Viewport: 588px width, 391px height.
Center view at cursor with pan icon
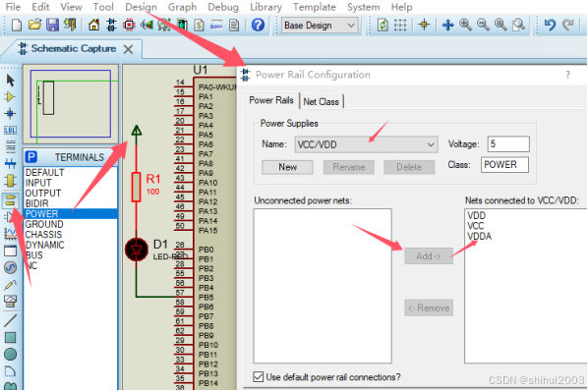(447, 26)
